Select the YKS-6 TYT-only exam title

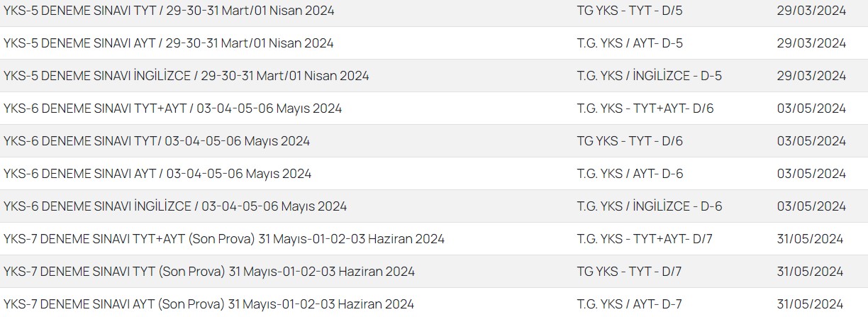156,141
